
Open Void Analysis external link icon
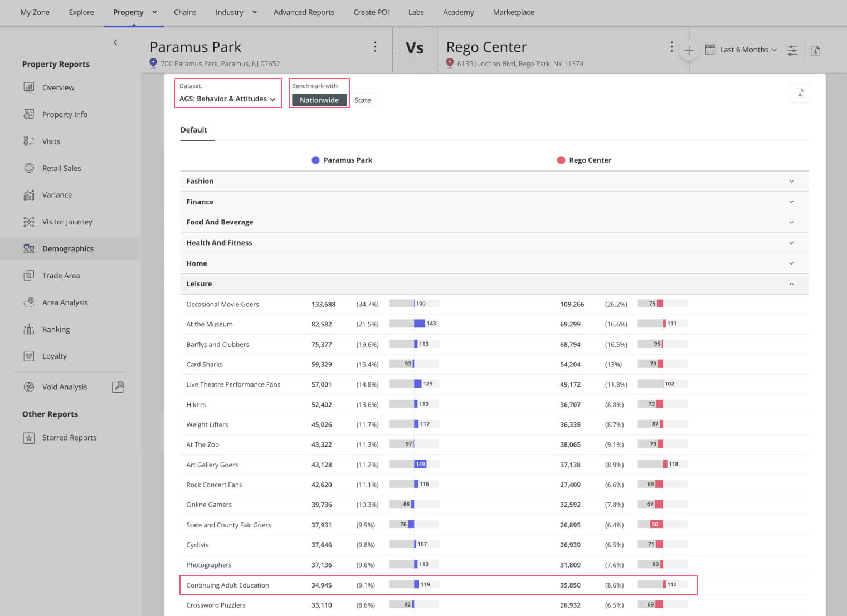[x=118, y=387]
